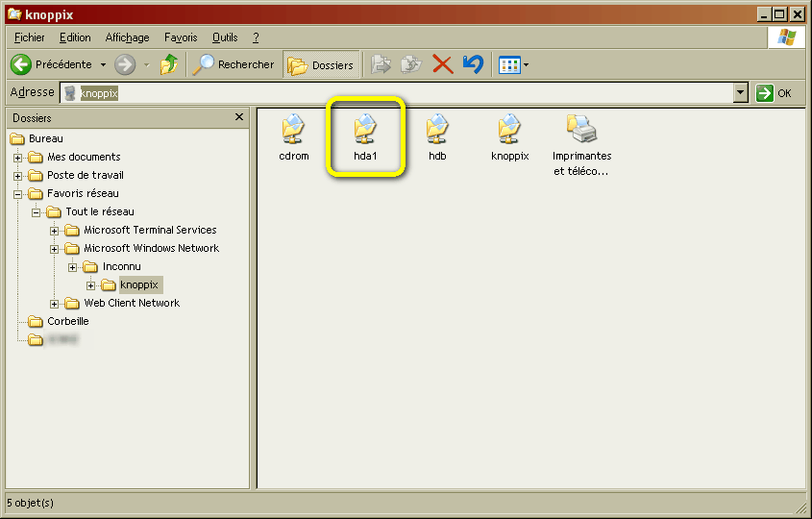Image resolution: width=812 pixels, height=519 pixels.
Task: Click the knoppix folder icon in tree
Action: [x=109, y=284]
